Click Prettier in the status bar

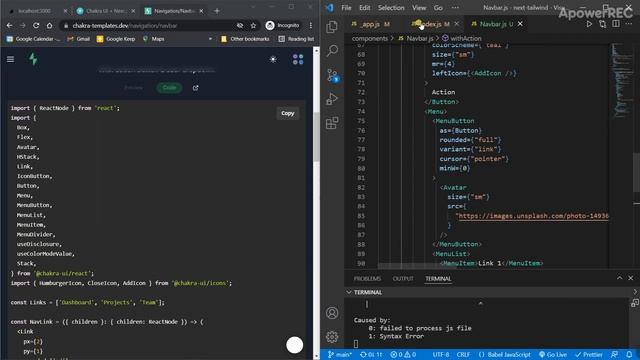[x=589, y=354]
